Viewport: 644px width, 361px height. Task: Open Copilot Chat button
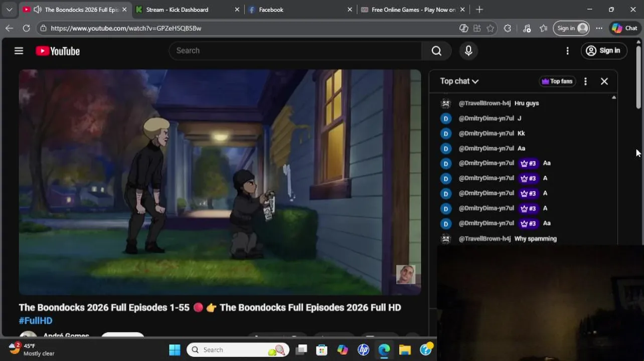click(624, 28)
